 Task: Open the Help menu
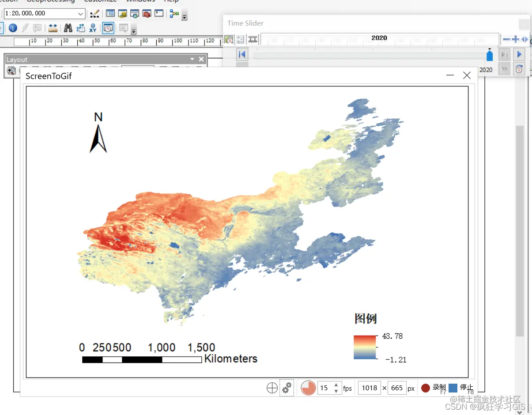pyautogui.click(x=171, y=1)
